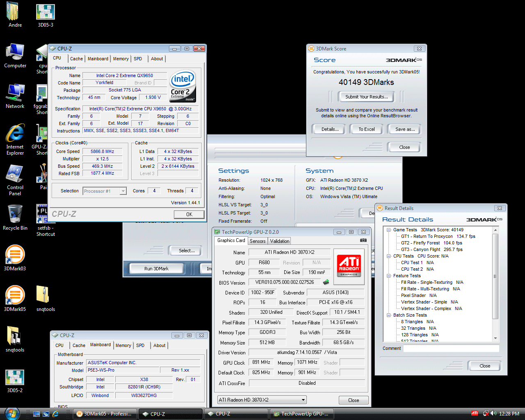Open the snqtools folder icon
The image size is (525, 420).
click(15, 339)
